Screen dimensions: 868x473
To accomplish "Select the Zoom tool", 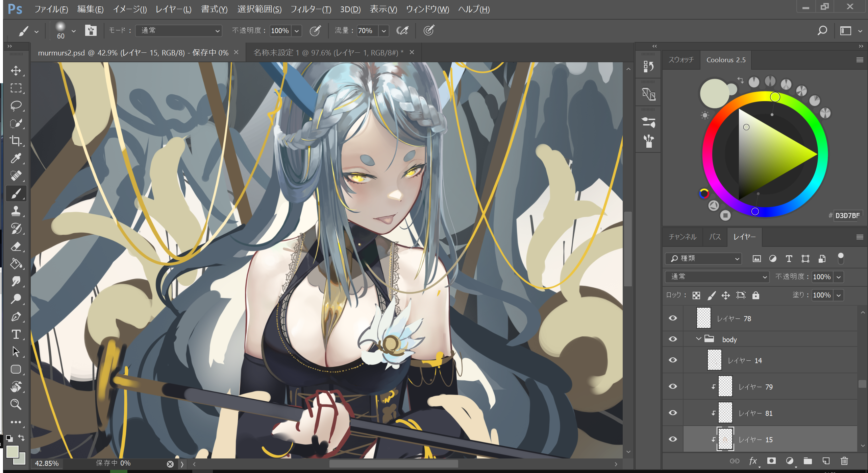I will coord(16,404).
